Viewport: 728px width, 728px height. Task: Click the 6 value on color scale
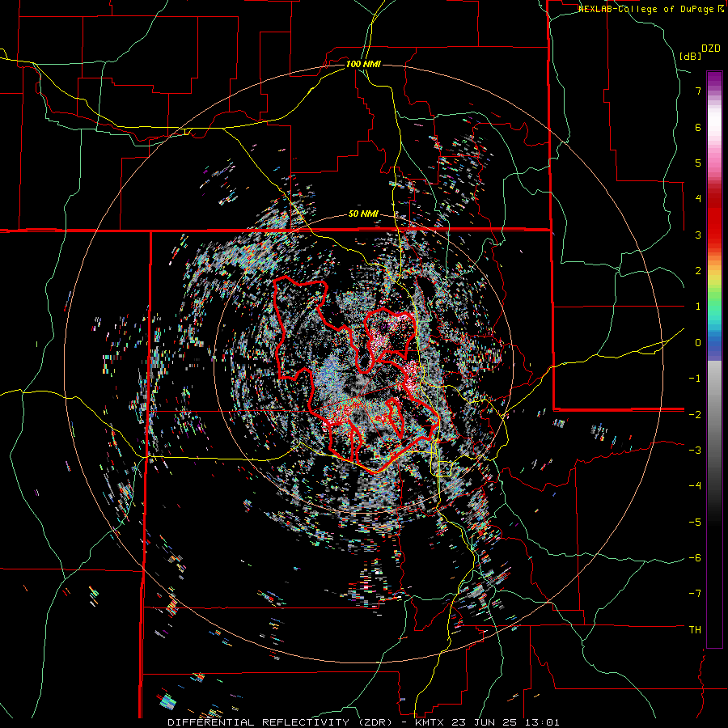[698, 127]
